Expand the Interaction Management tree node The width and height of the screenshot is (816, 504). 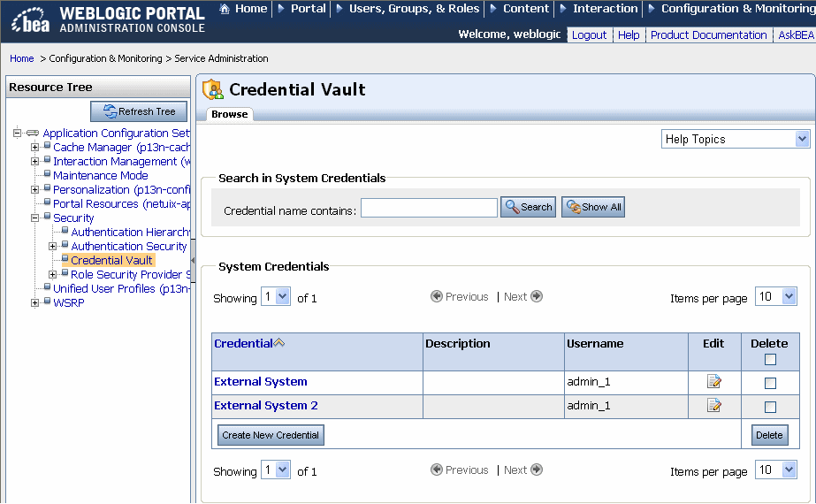coord(34,162)
